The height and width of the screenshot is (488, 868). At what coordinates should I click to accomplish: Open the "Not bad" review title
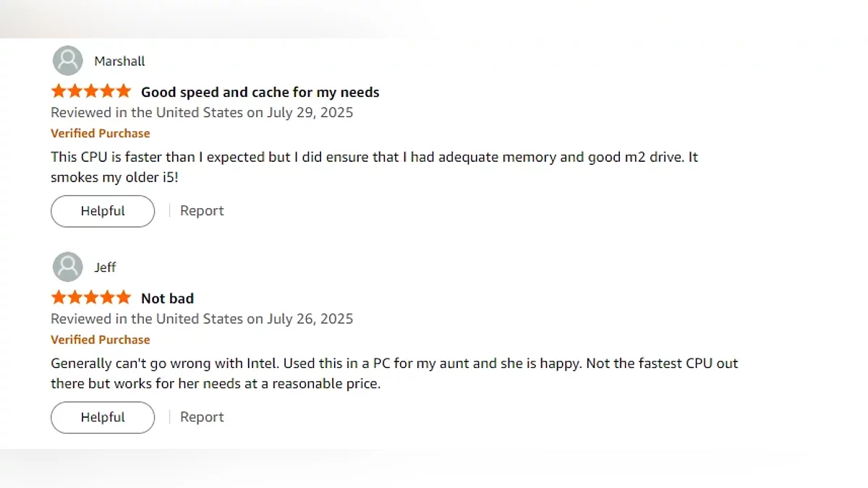167,299
